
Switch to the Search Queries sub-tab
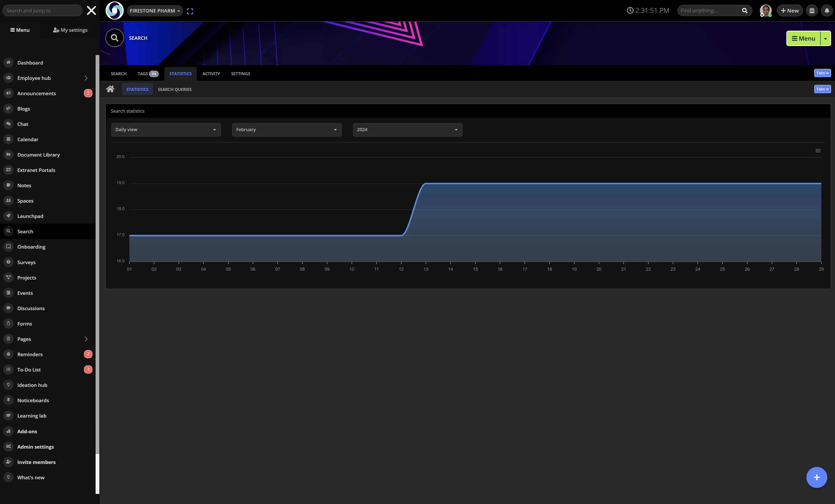(175, 89)
